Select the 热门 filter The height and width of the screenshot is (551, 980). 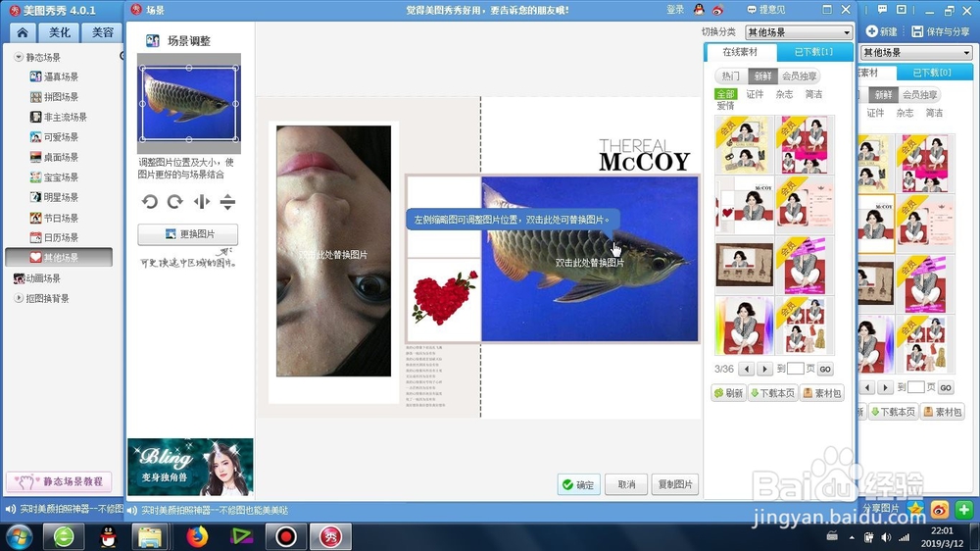(x=731, y=75)
